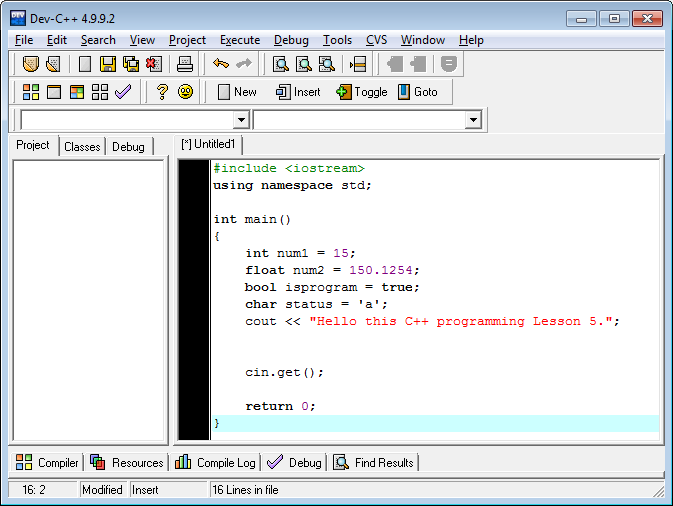Open the Replace text icon
673x506 pixels.
click(x=304, y=64)
